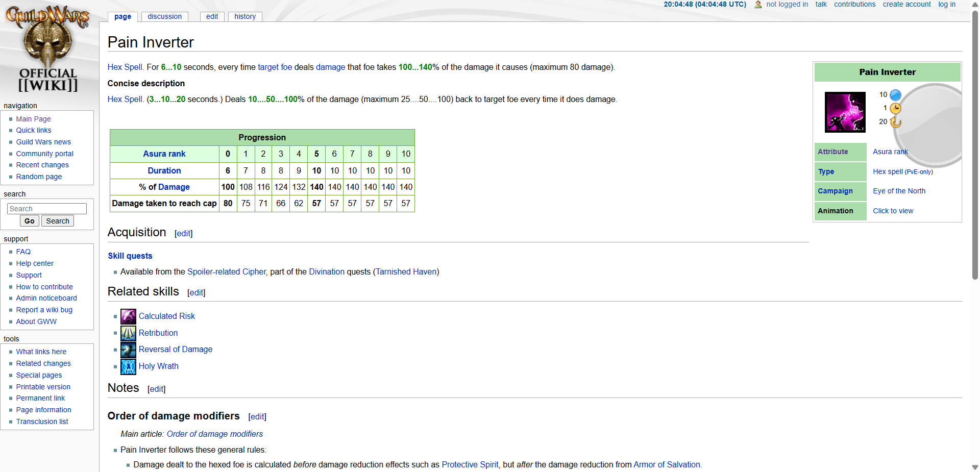Open Admin noticeboard link
Screen dimensions: 980x472
coord(46,298)
